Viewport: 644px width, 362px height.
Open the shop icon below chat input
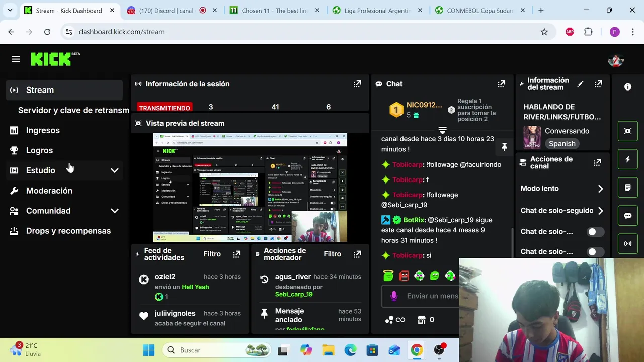click(422, 320)
